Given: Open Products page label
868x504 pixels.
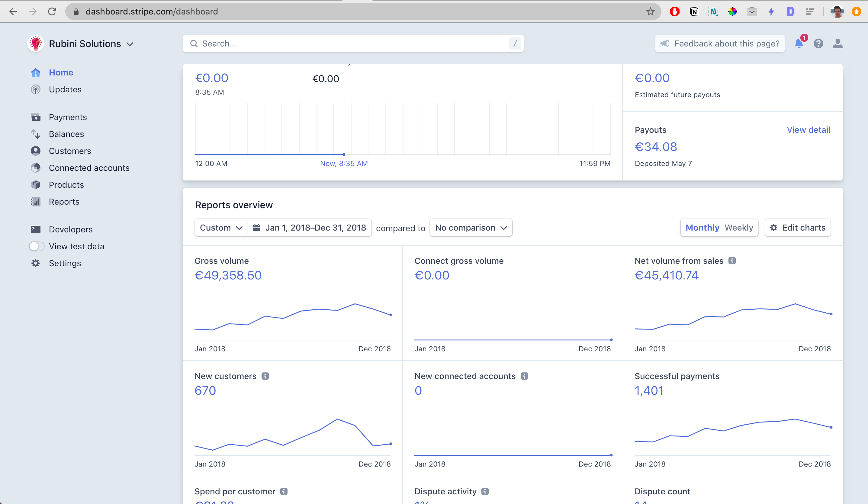Looking at the screenshot, I should pyautogui.click(x=66, y=185).
